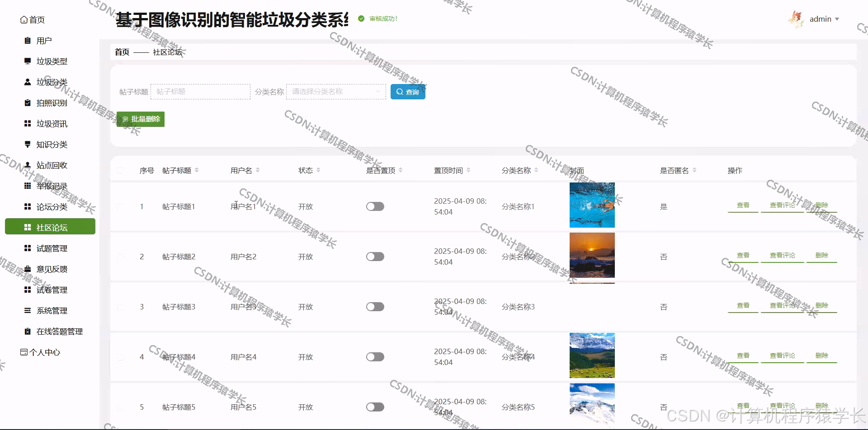Click the 社区论坛 sidebar icon
The width and height of the screenshot is (868, 430).
(28, 228)
